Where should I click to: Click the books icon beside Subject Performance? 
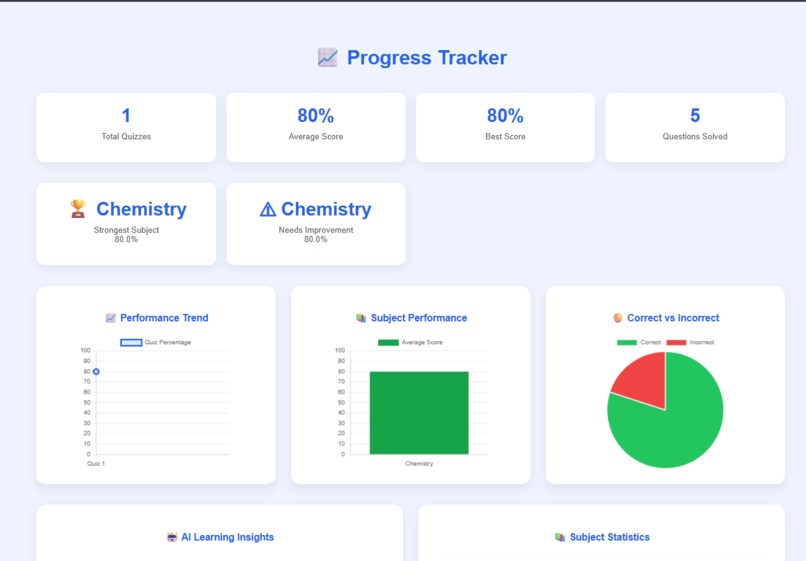(361, 318)
